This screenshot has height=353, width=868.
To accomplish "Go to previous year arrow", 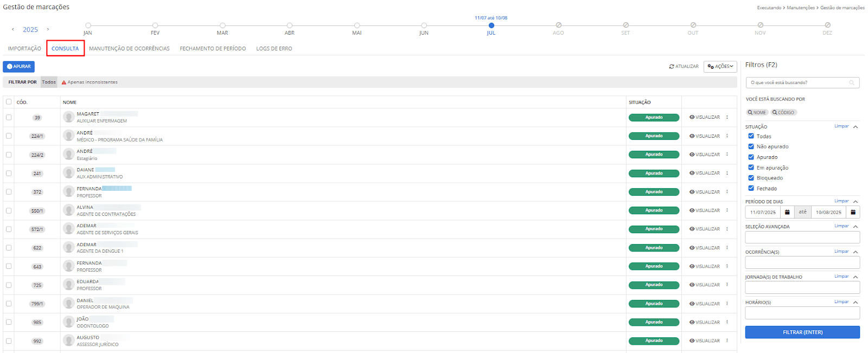I will (13, 29).
